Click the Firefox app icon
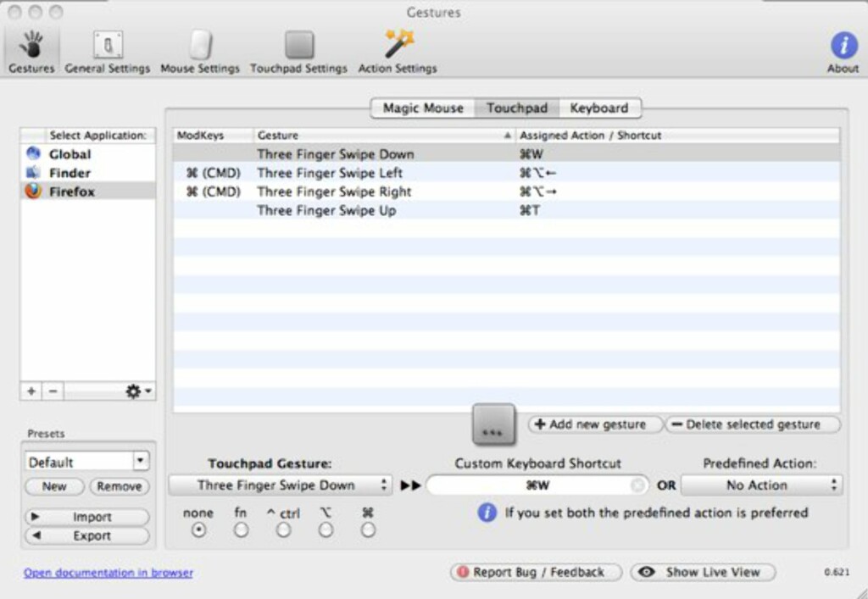 click(33, 191)
